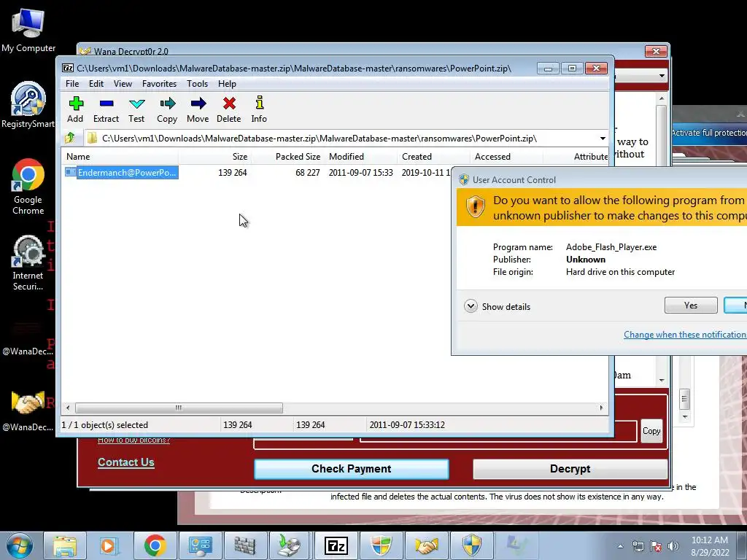Click the Decrypt button
Screen dimensions: 747x560
[570, 469]
